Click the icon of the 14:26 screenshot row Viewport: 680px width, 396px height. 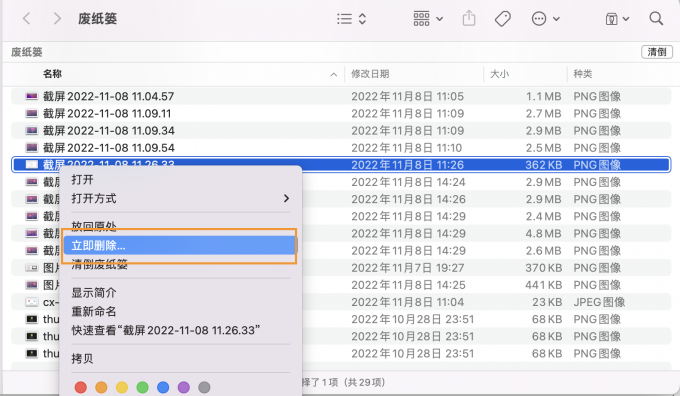(32, 200)
